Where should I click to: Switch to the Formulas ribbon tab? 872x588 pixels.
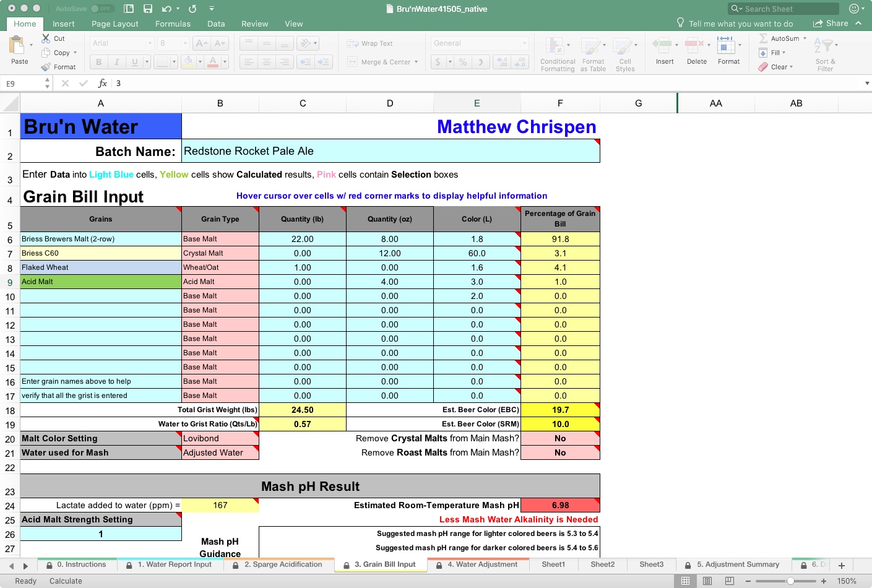click(x=172, y=24)
